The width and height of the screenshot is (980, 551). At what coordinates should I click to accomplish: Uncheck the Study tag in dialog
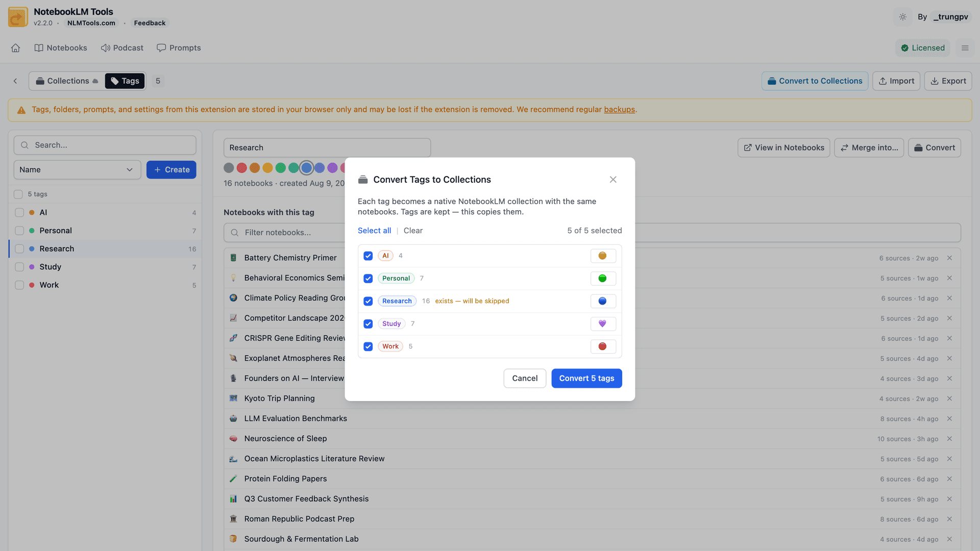(x=368, y=323)
